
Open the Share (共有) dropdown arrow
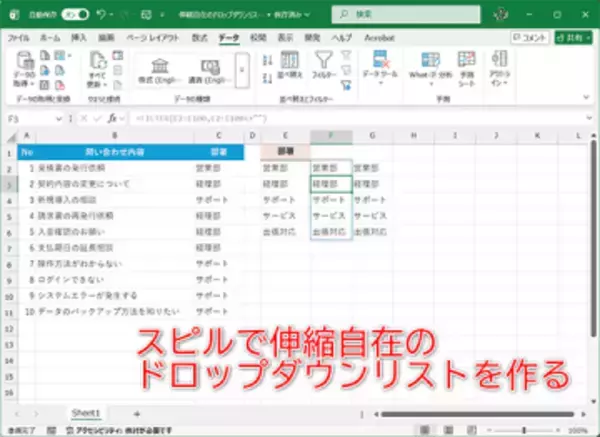pyautogui.click(x=588, y=38)
